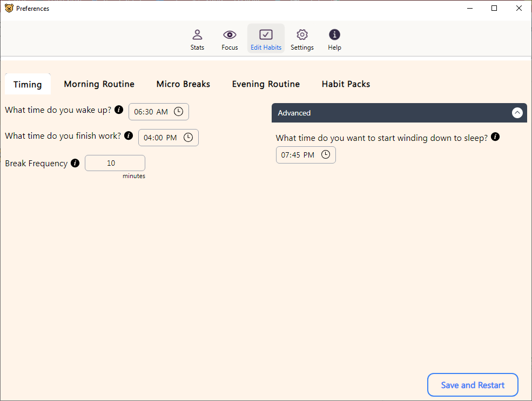Click the Break Frequency field showing 10
The image size is (532, 401).
point(115,163)
